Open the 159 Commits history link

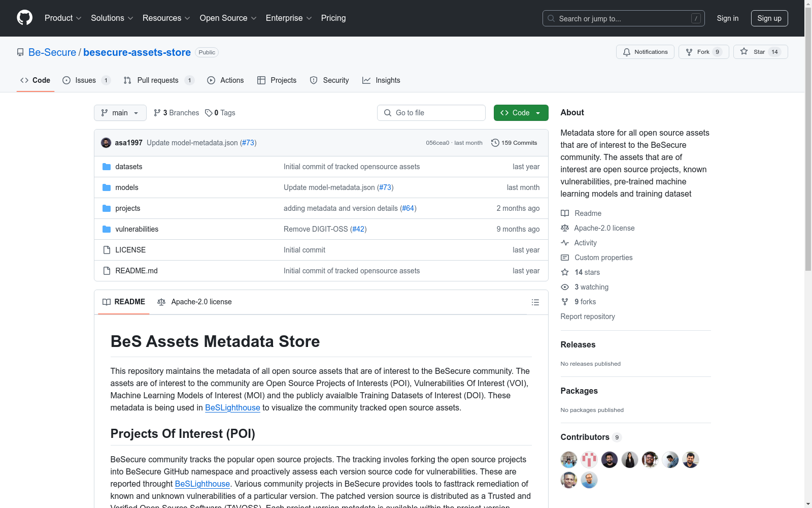tap(514, 143)
